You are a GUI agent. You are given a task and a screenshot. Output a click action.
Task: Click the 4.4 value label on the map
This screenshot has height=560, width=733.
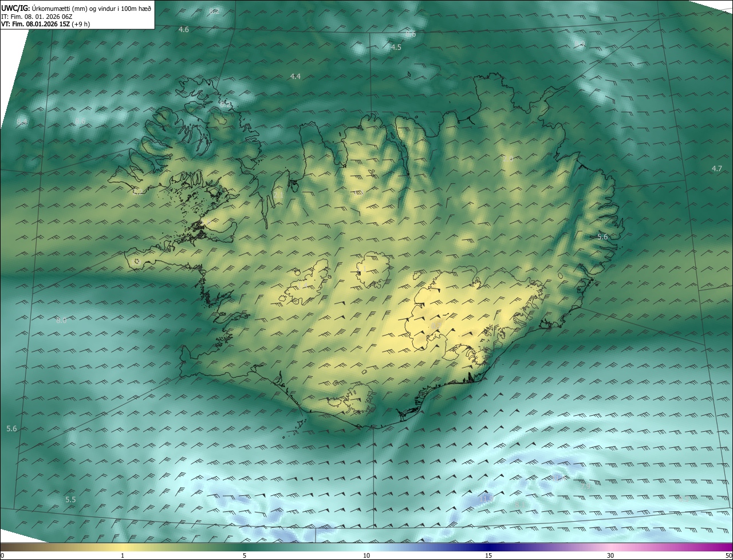(x=295, y=76)
